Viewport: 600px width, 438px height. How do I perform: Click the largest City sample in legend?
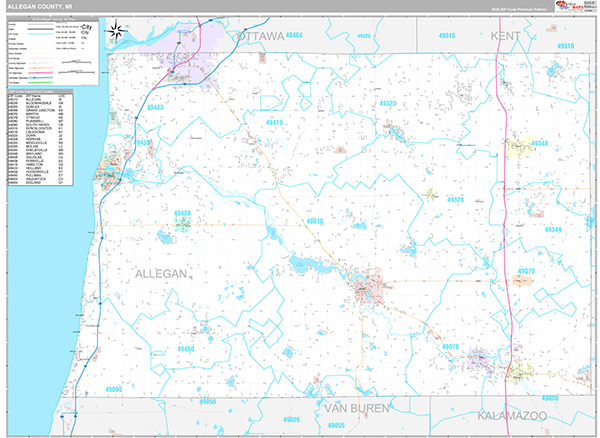(86, 27)
